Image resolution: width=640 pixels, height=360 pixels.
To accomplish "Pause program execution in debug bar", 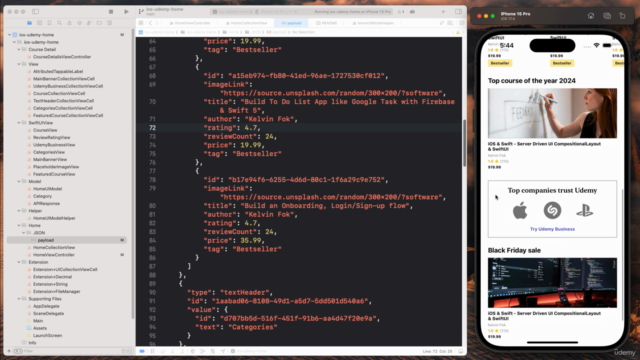I will point(152,351).
